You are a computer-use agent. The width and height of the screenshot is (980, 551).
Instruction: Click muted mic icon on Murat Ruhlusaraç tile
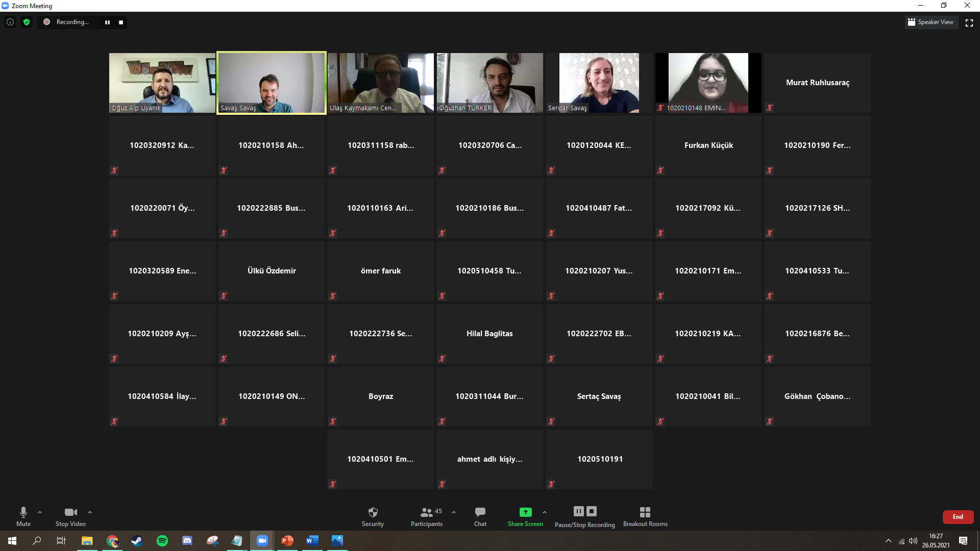[x=770, y=108]
